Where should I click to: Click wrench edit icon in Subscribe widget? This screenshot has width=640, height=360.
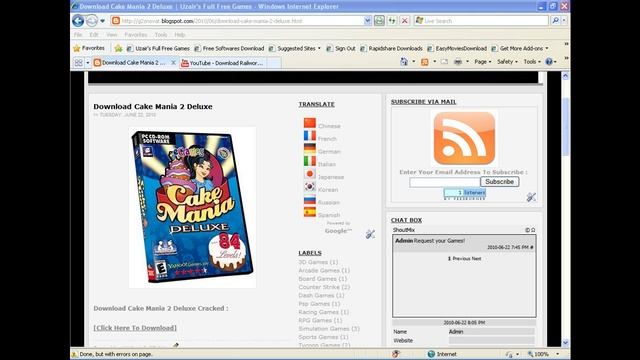[531, 197]
